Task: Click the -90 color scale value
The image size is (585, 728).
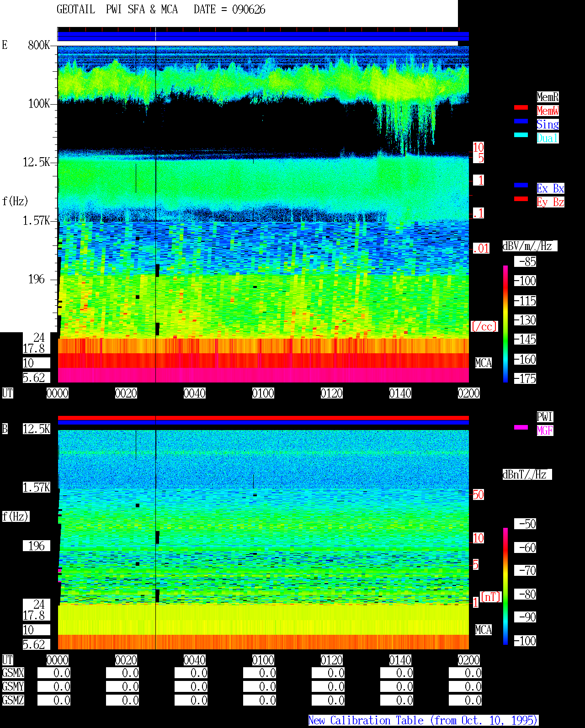Action: pos(525,617)
